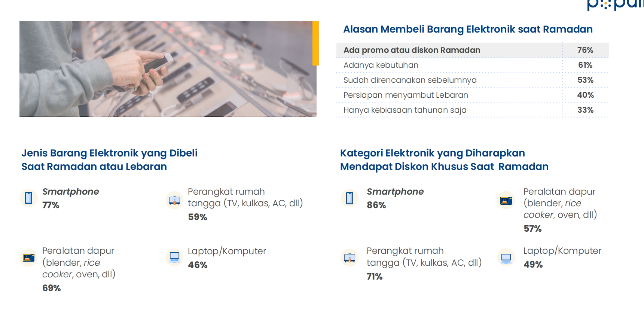Click the laptop icon beside 46% Laptop/Komputer
Image resolution: width=644 pixels, height=326 pixels.
174,257
